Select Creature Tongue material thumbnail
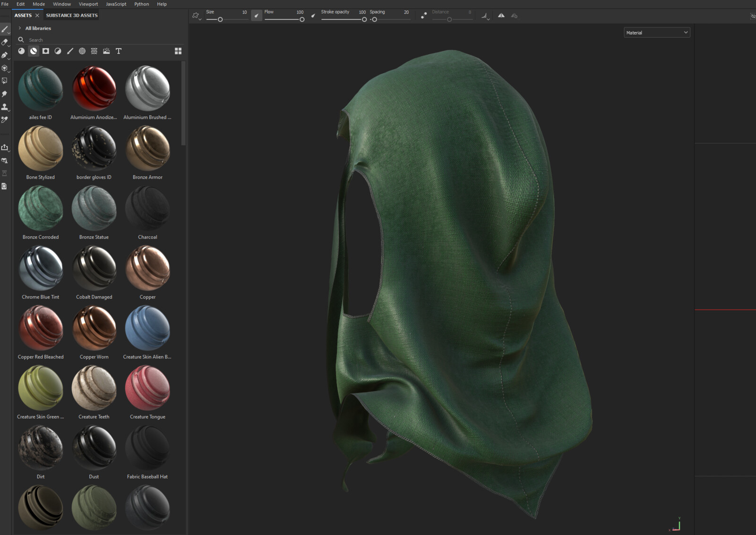The image size is (756, 535). 147,388
